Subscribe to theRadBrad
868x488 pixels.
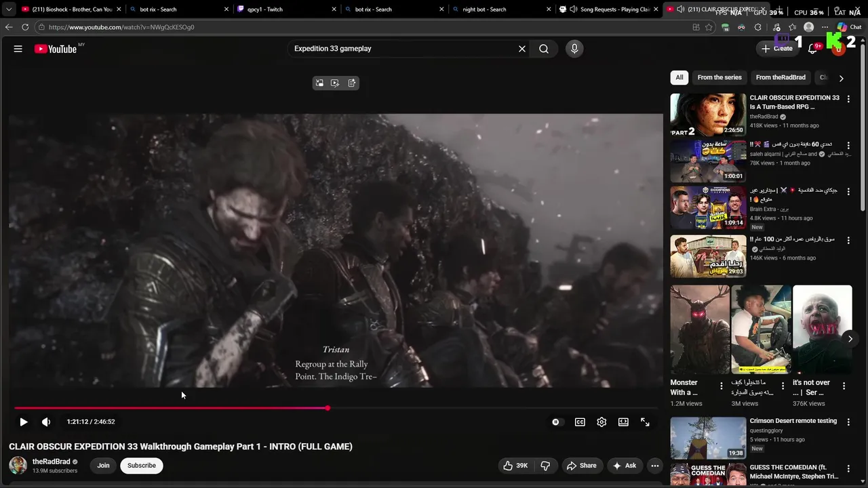point(142,466)
